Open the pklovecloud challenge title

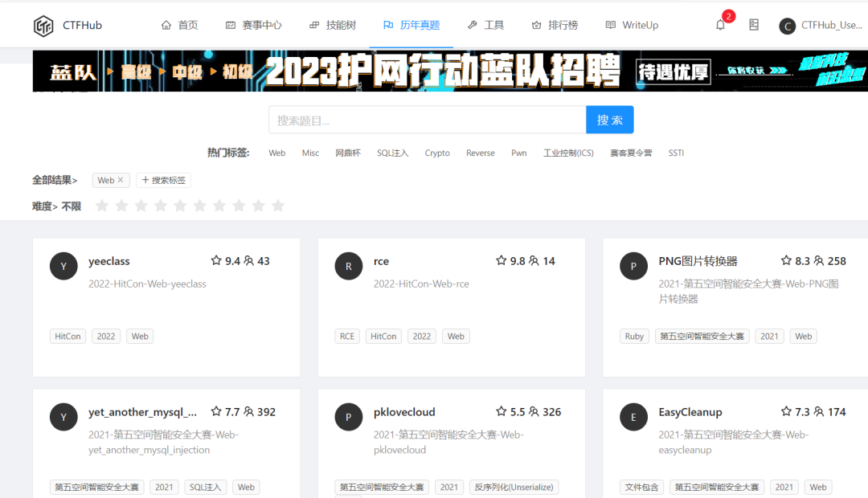click(404, 412)
